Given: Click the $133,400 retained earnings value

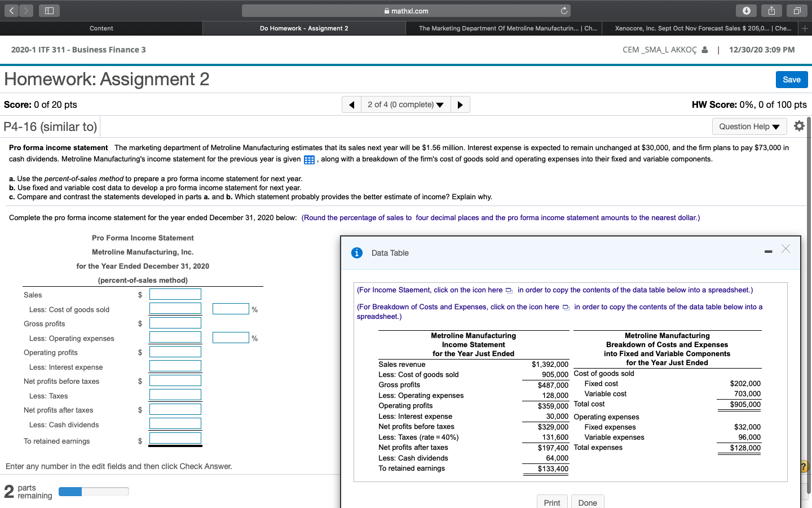Looking at the screenshot, I should pyautogui.click(x=553, y=469).
